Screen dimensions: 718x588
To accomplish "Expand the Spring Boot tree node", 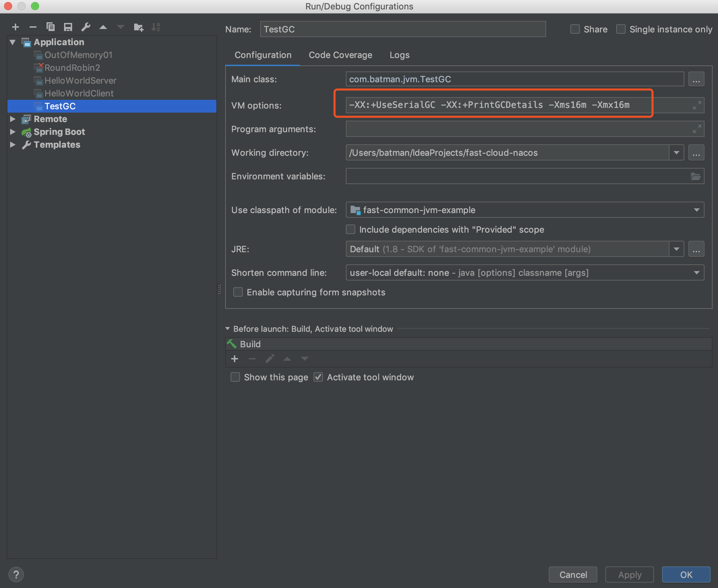I will pos(12,132).
